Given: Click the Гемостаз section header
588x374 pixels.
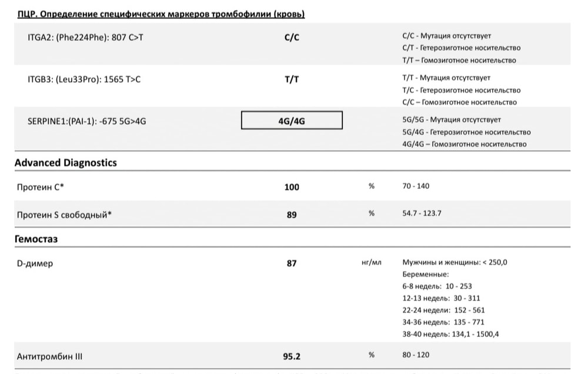Looking at the screenshot, I should 36,239.
